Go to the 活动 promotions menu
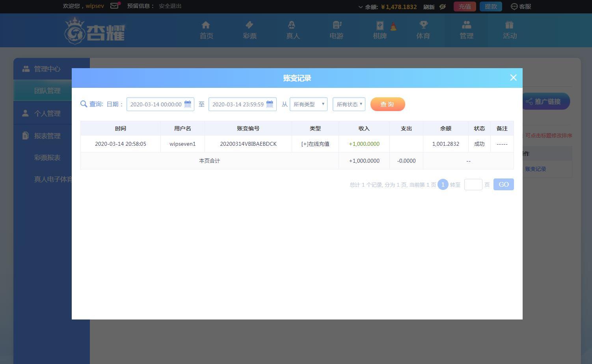592x364 pixels. point(509,30)
